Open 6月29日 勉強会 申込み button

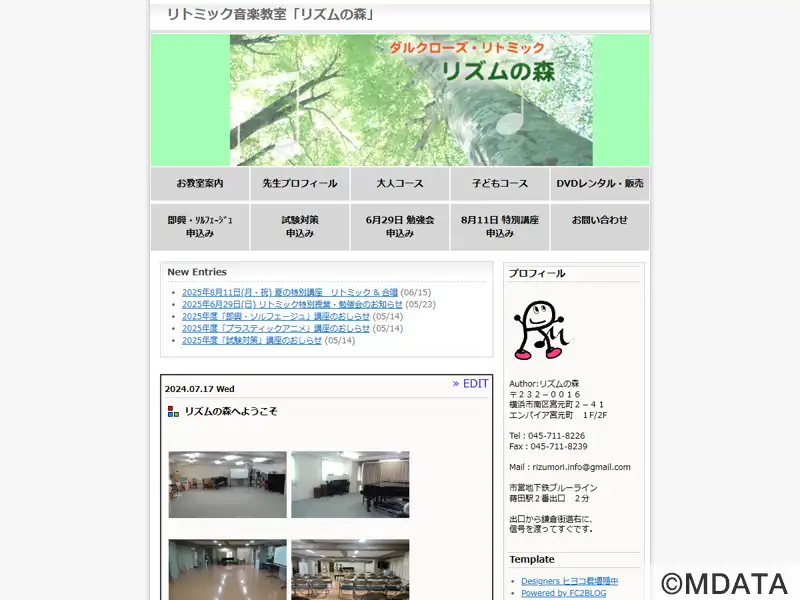(400, 227)
